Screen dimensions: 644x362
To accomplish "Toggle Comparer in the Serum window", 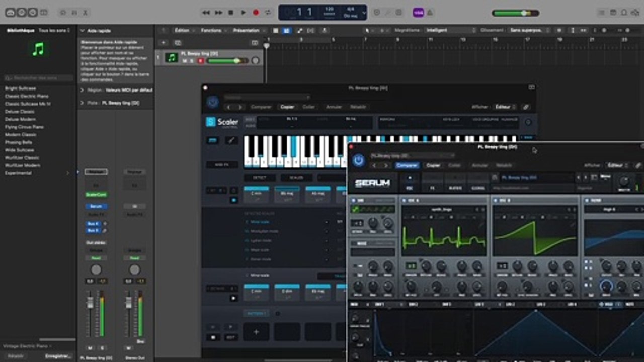I will 407,165.
